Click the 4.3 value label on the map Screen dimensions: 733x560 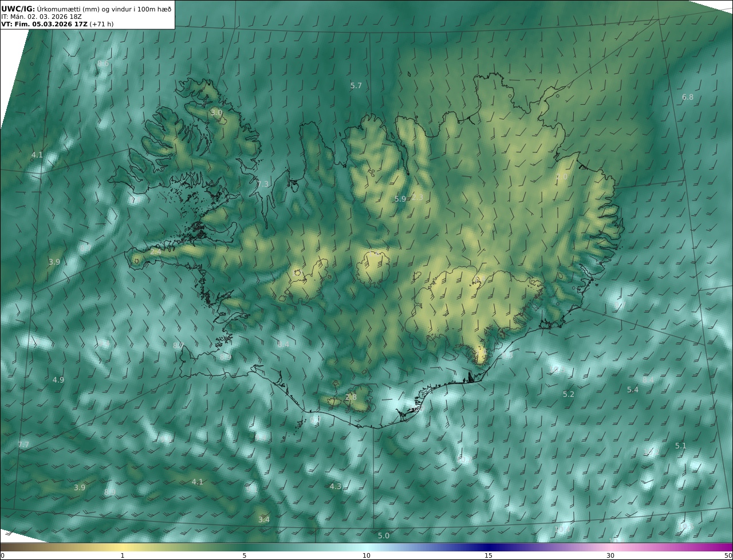[x=336, y=486]
